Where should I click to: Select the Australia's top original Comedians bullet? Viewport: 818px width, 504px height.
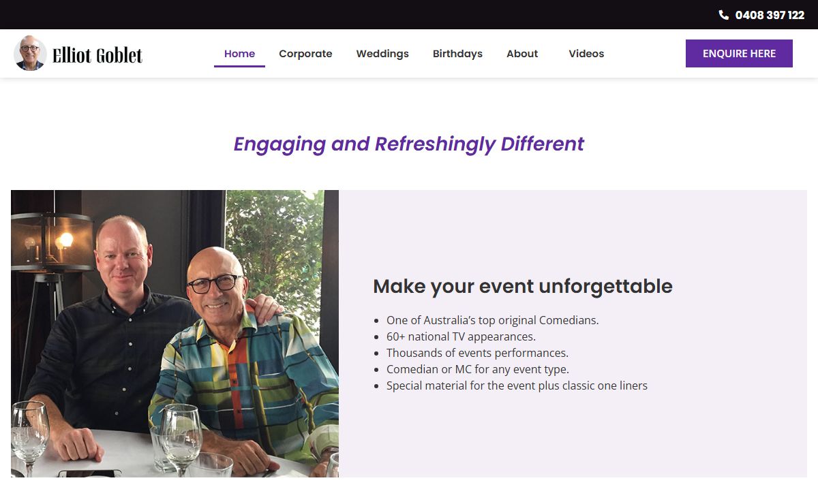[492, 320]
